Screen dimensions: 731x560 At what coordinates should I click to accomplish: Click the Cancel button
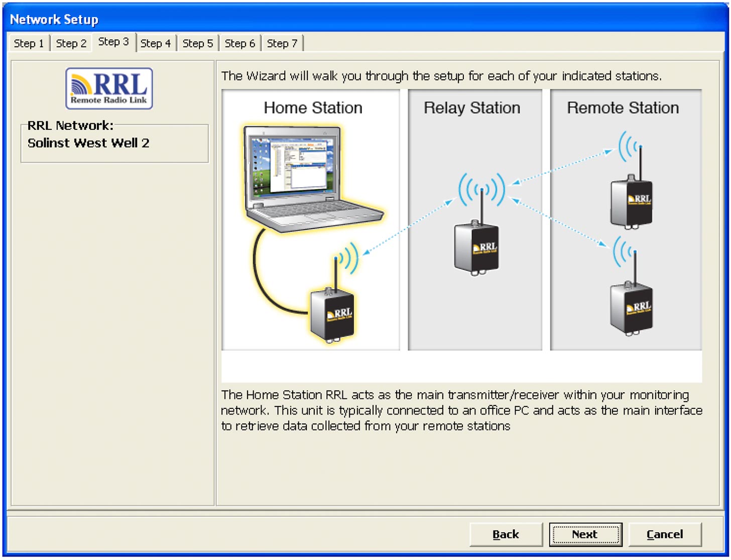665,534
